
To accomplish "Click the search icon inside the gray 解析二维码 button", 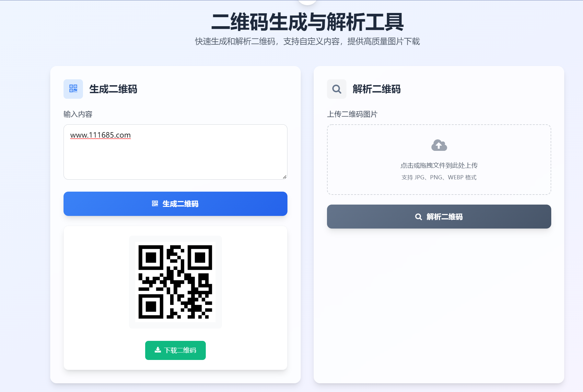I will tap(418, 217).
